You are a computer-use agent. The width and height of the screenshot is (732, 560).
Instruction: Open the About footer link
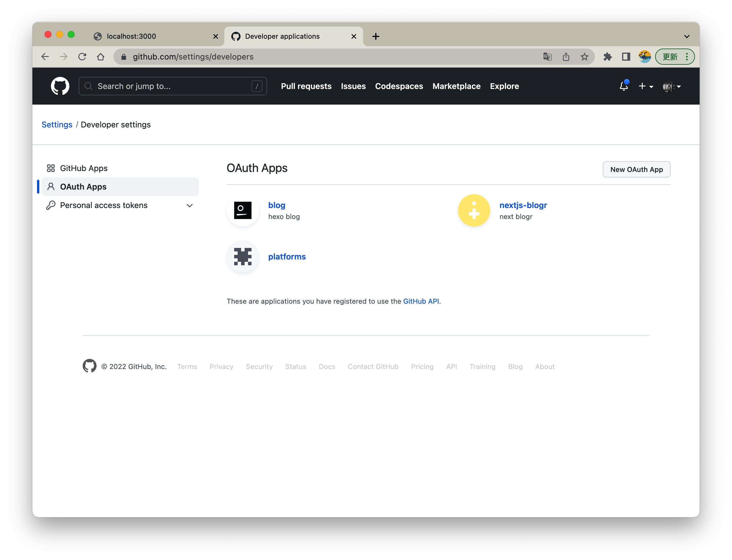545,366
